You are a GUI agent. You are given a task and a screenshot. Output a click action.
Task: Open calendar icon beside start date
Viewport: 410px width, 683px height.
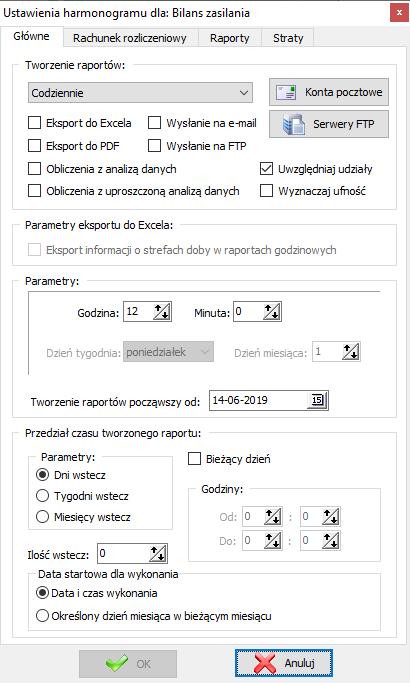coord(317,400)
